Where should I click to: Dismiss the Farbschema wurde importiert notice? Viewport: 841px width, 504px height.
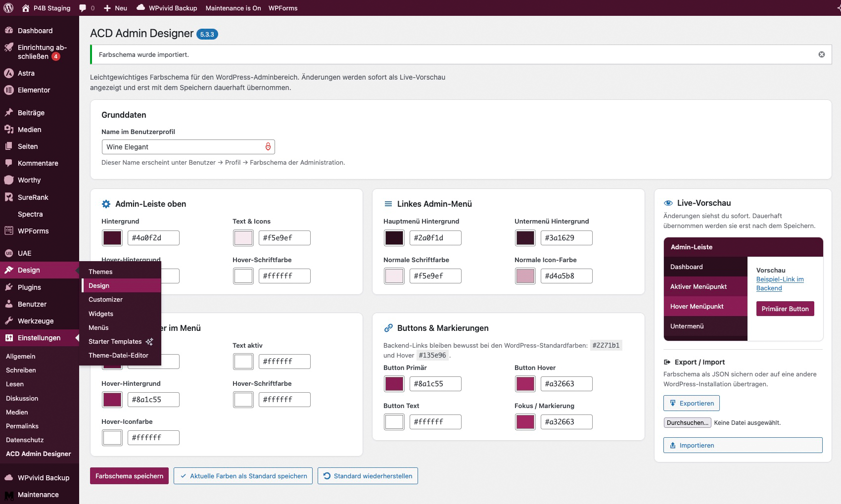822,54
